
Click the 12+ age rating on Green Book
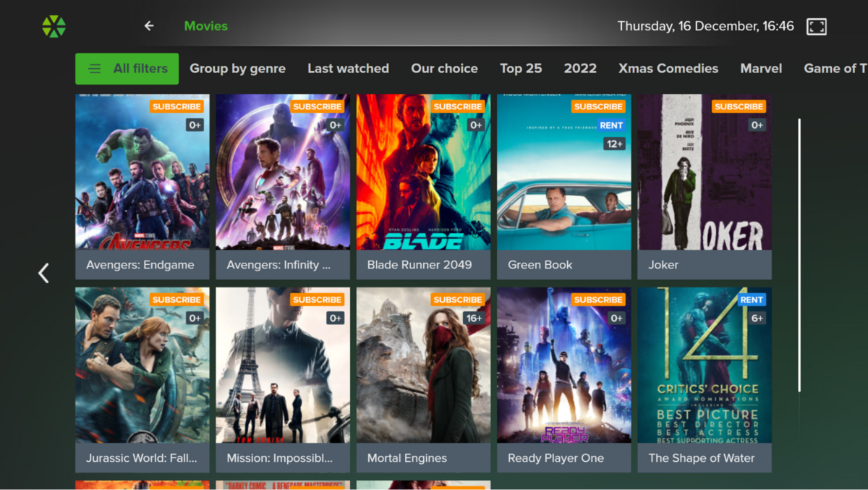point(614,144)
